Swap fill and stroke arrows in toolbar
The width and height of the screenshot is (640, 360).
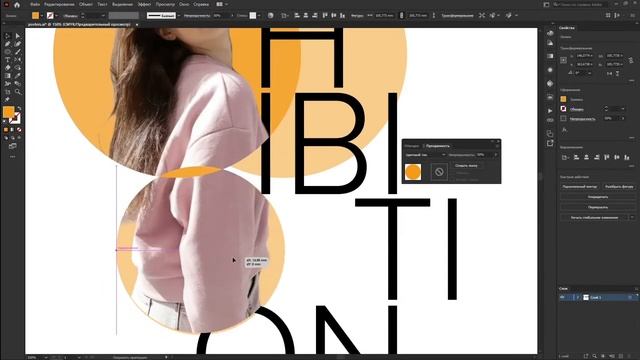[x=19, y=108]
